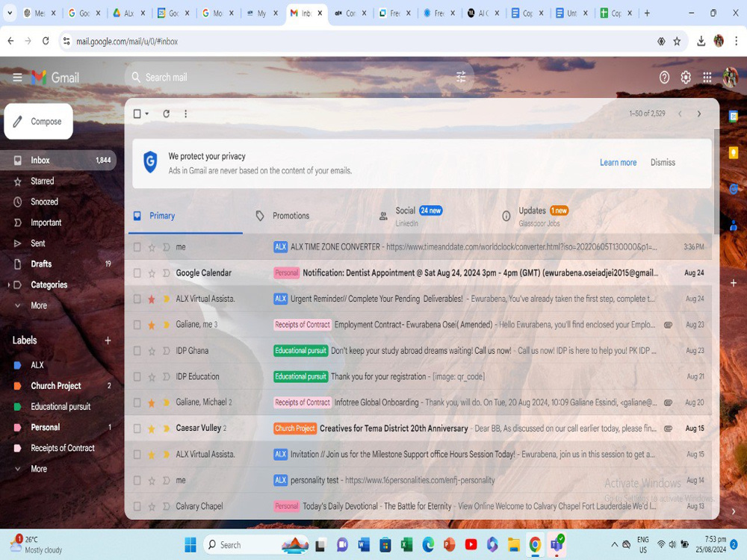Star the Calvary Chapel email
Viewport: 747px width, 560px height.
point(152,506)
